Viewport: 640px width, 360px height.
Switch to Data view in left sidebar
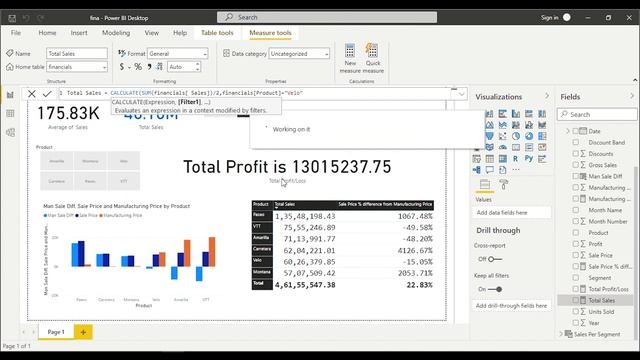(x=10, y=113)
